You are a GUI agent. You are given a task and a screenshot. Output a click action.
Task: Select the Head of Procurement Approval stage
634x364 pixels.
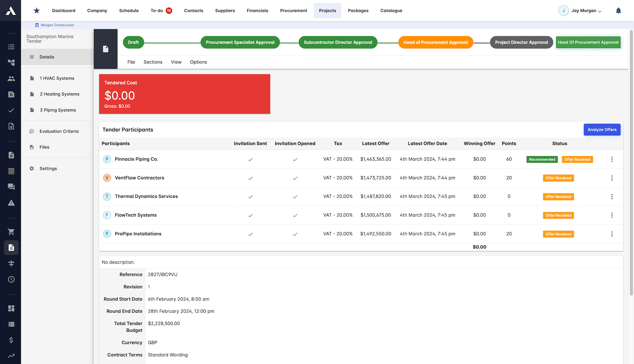[x=436, y=42]
